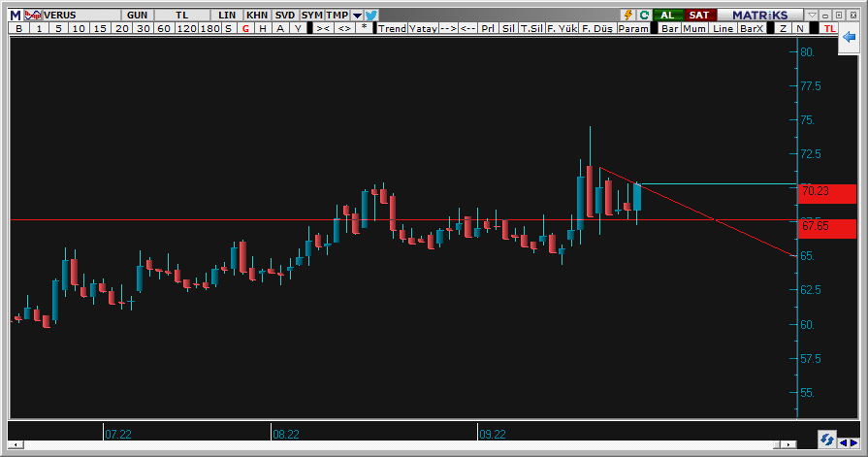The width and height of the screenshot is (868, 457).
Task: Click the <> expand chart button
Action: point(344,28)
